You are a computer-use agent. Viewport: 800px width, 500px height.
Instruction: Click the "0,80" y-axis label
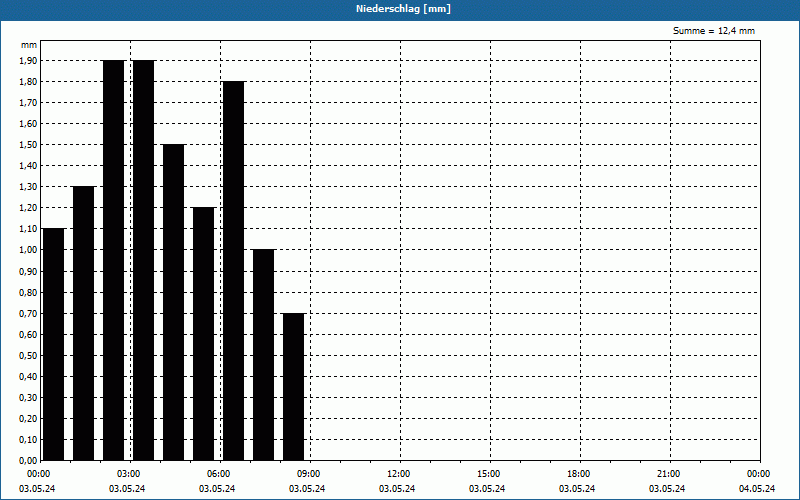[x=28, y=293]
